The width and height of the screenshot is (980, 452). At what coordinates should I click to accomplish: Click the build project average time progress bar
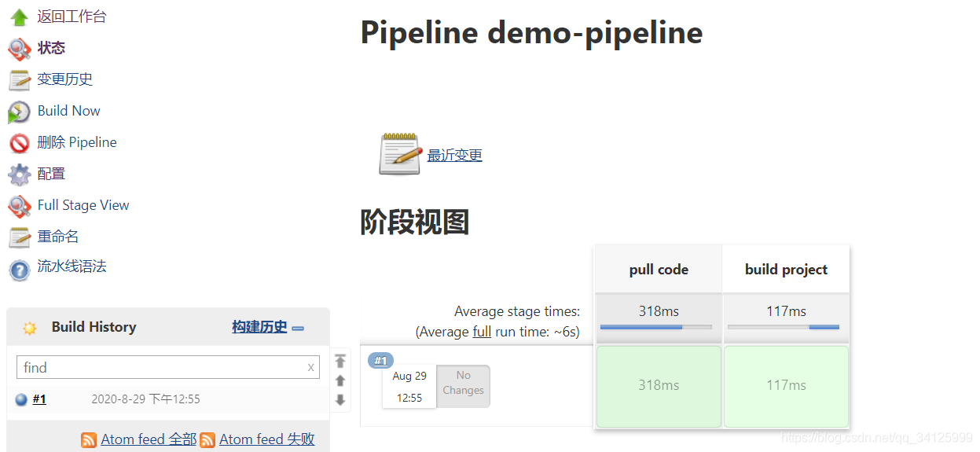(784, 326)
